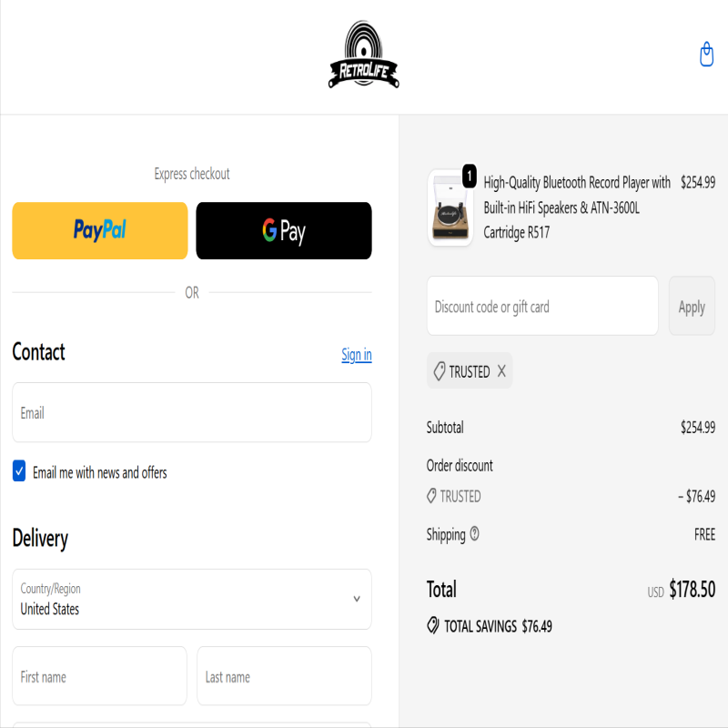Click the Sign in link

[x=357, y=355]
